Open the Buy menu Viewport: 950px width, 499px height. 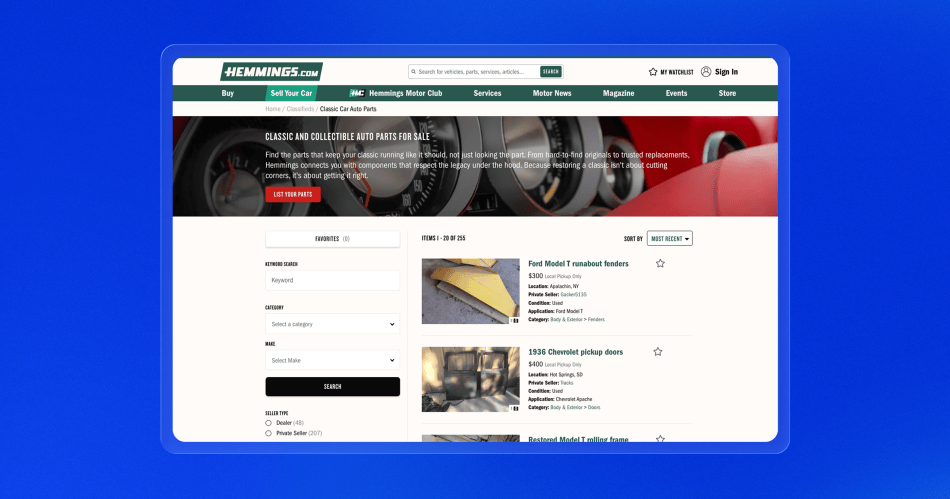click(x=228, y=93)
